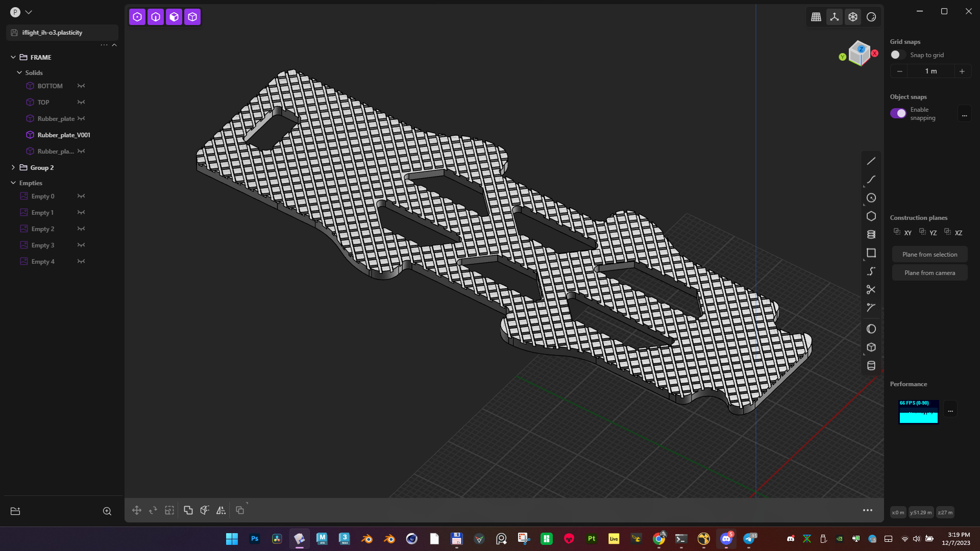
Task: Select the Line tool
Action: pyautogui.click(x=871, y=161)
